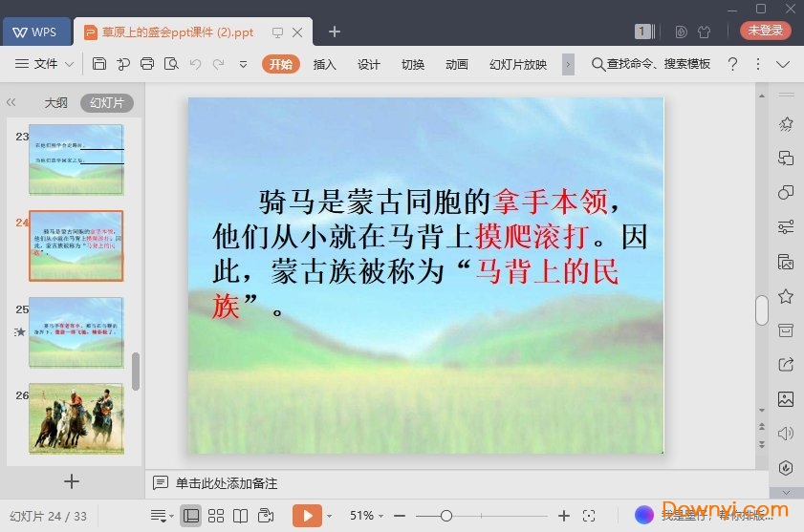Show more ribbon tabs arrow
Screen dimensions: 804x532
pyautogui.click(x=568, y=65)
